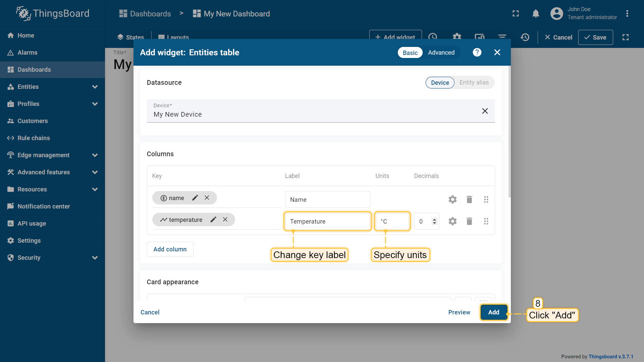
Task: Switch widget mode to Advanced
Action: [x=441, y=53]
